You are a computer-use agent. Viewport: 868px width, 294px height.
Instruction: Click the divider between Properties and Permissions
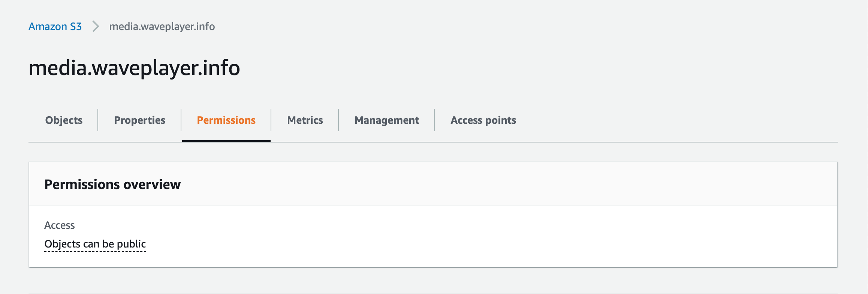(x=181, y=120)
